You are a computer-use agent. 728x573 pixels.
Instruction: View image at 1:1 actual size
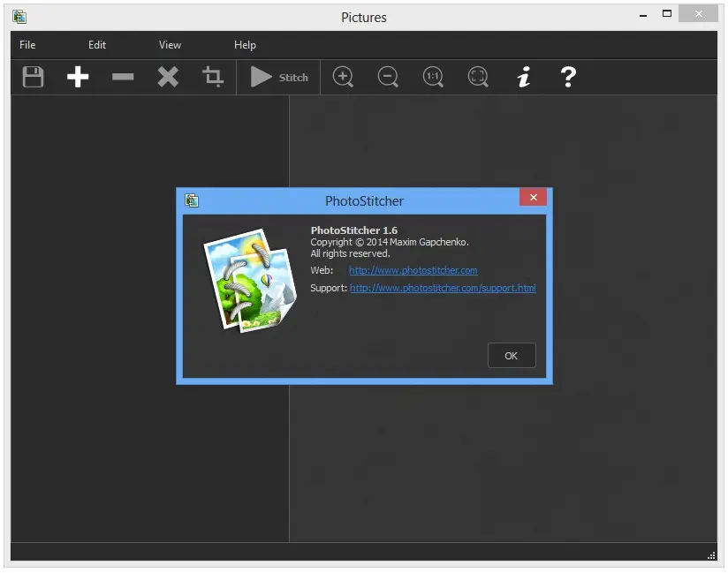click(433, 77)
